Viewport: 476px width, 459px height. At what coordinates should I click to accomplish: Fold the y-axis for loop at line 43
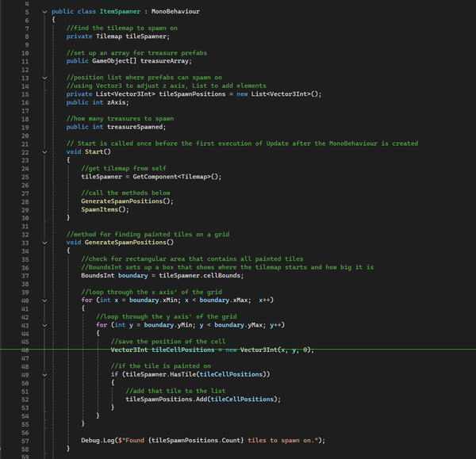pos(44,325)
